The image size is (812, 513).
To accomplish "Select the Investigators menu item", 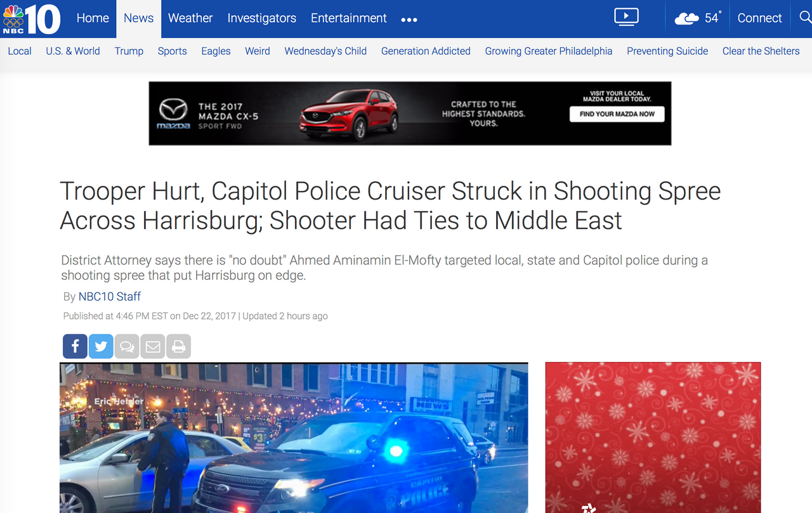I will click(262, 18).
